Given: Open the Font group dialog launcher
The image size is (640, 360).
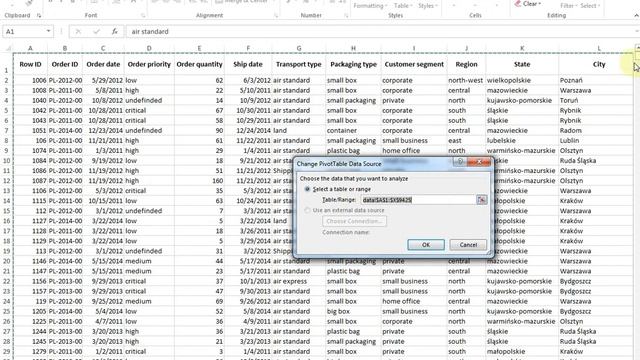Looking at the screenshot, I should (143, 16).
